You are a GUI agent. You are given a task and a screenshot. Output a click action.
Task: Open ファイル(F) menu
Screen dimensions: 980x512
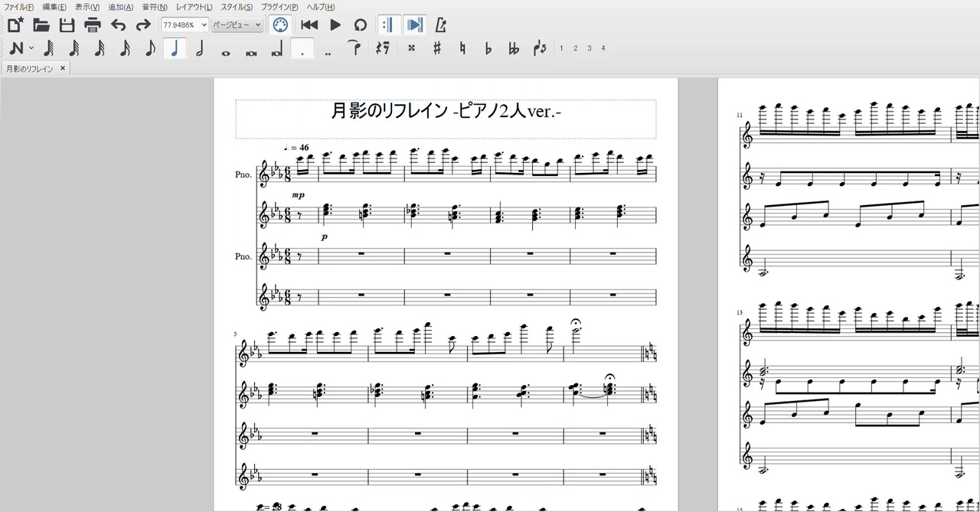pos(20,7)
